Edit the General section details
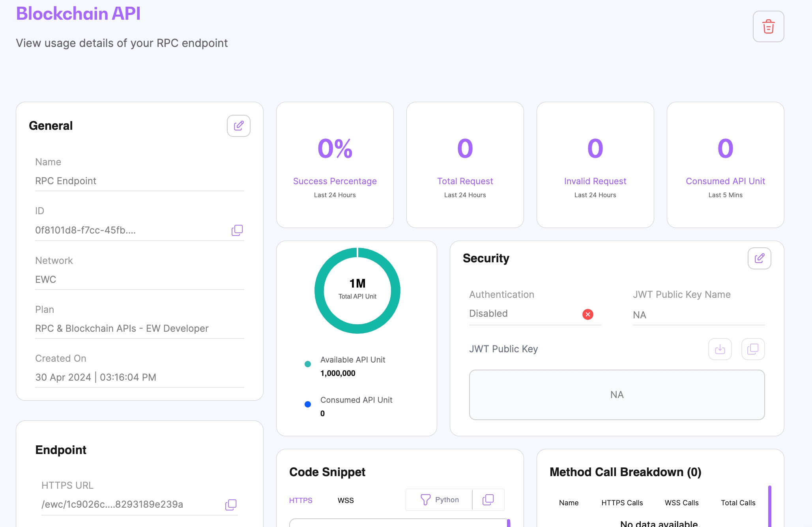 coord(238,126)
